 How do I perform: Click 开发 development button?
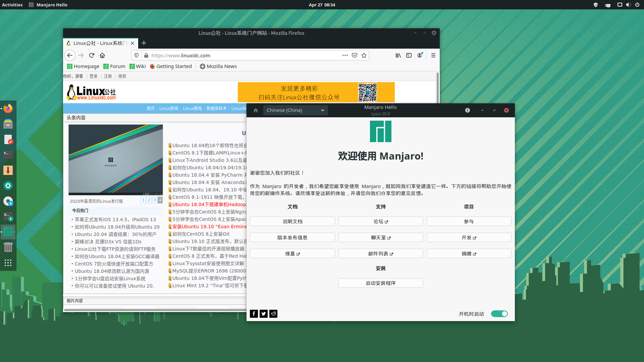[x=469, y=237]
